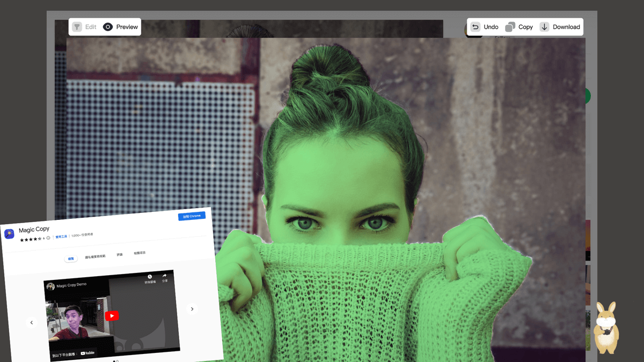644x362 pixels.
Task: Click the Download arrow icon
Action: point(544,27)
